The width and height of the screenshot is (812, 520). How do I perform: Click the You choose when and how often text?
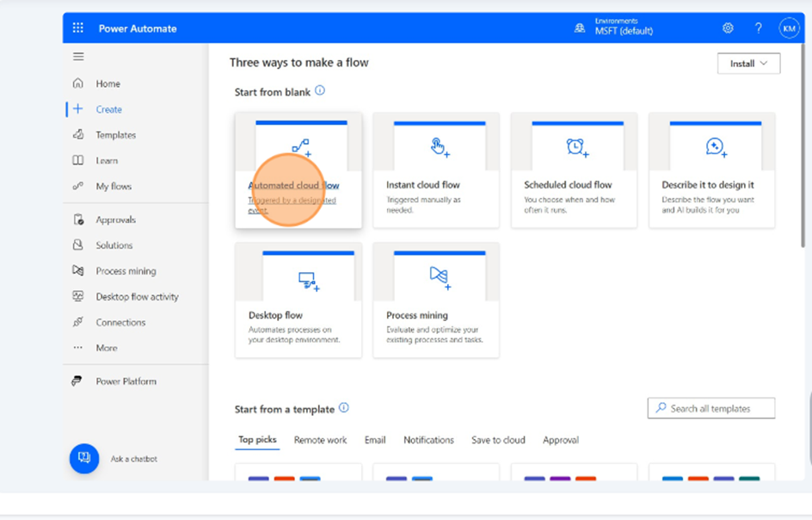click(x=569, y=205)
